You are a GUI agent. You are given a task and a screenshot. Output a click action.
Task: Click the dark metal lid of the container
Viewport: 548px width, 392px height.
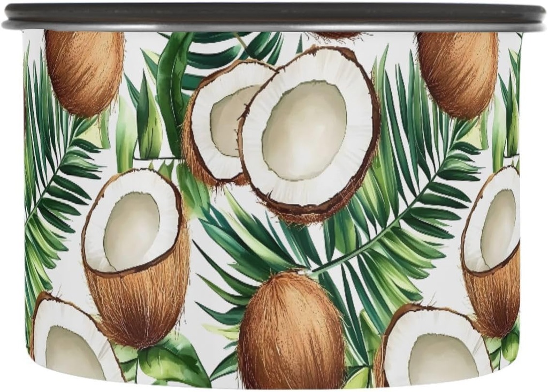point(274,12)
